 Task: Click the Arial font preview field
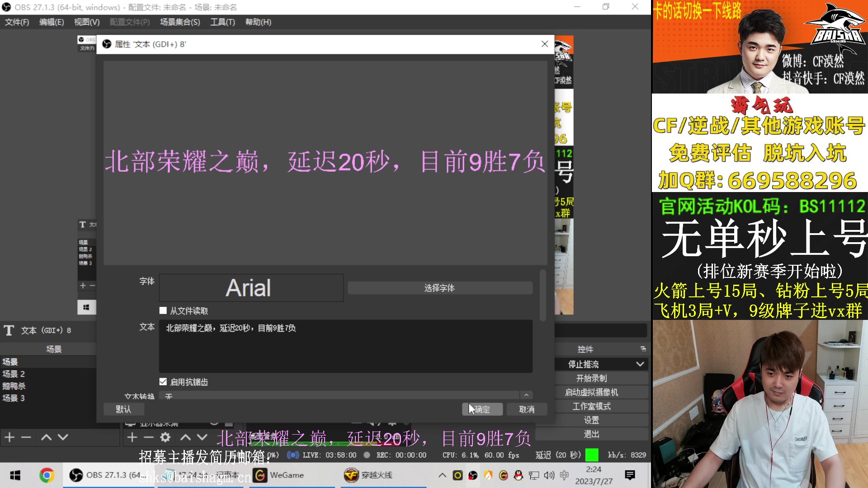[x=251, y=288]
